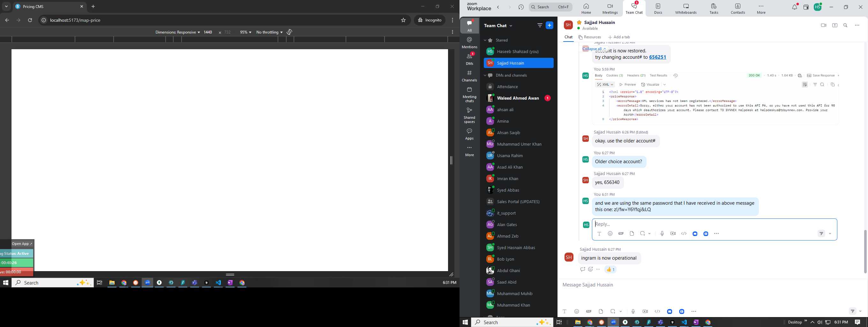Open the 95% zoom dropdown in Chrome
Image resolution: width=868 pixels, height=327 pixels.
click(246, 32)
